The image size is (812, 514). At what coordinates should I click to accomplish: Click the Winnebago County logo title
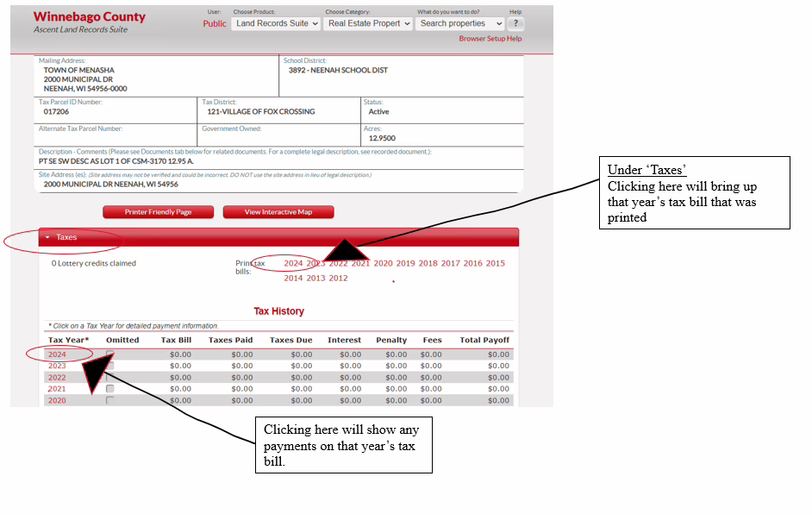click(89, 17)
